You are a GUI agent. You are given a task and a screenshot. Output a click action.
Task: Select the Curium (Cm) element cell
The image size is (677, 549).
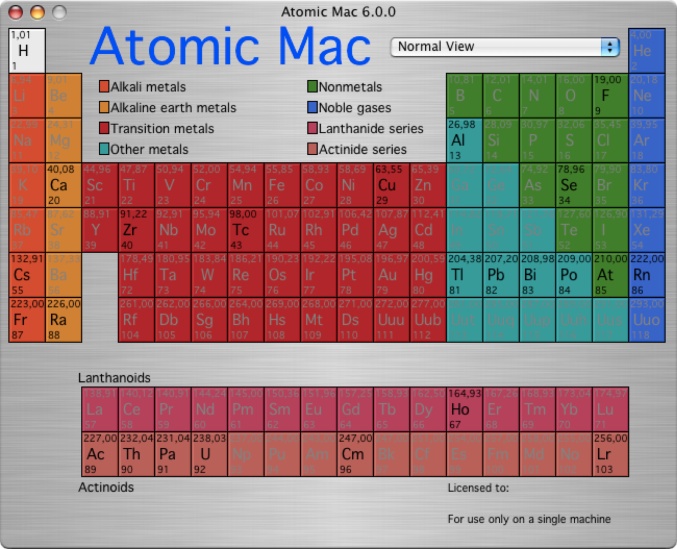tap(355, 454)
